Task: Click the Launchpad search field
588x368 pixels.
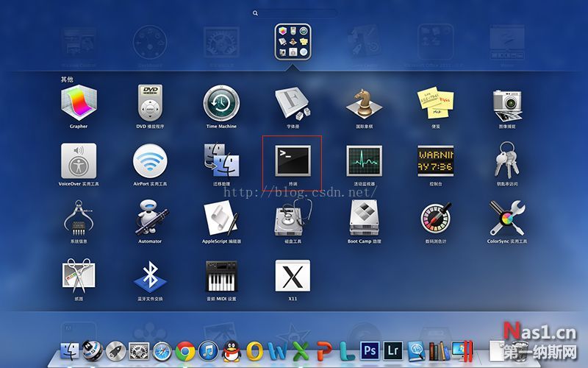Action: [294, 13]
